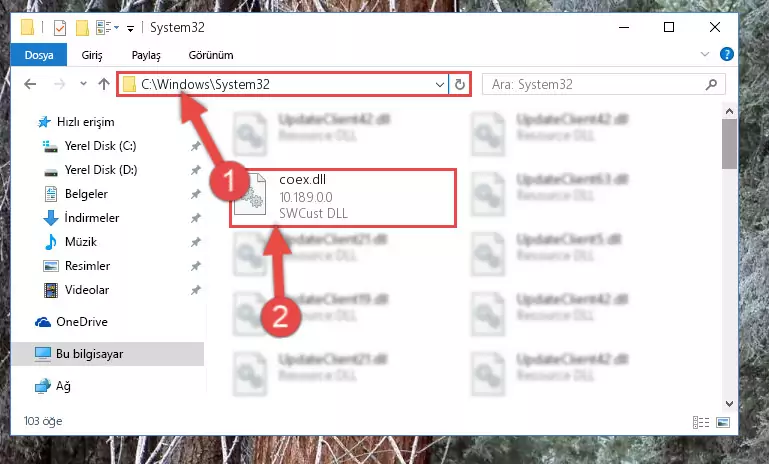Viewport: 769px width, 464px height.
Task: Click the Properties quick access icon
Action: coord(60,27)
